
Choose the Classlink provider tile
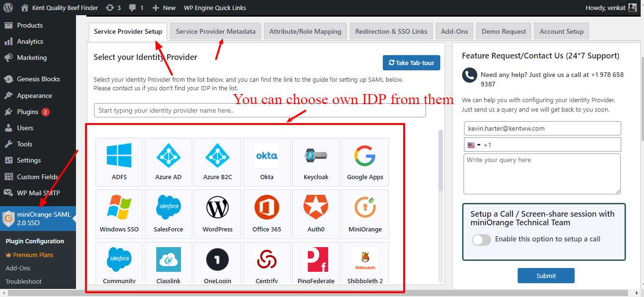pyautogui.click(x=169, y=263)
